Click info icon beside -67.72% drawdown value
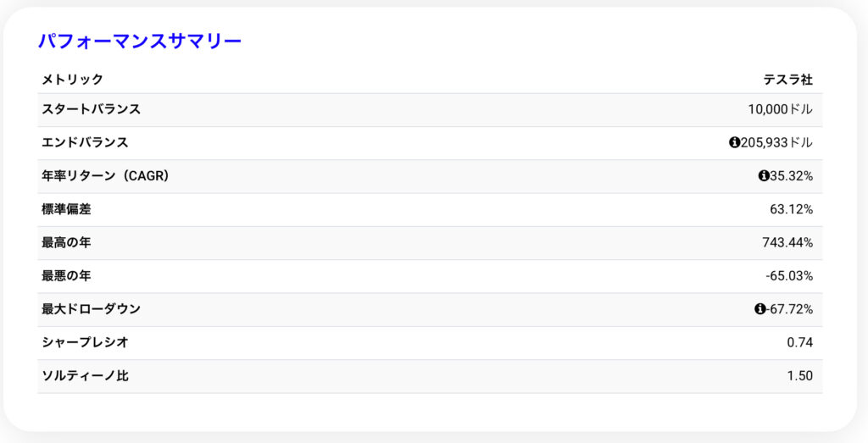Viewport: 868px width, 443px height. point(759,309)
